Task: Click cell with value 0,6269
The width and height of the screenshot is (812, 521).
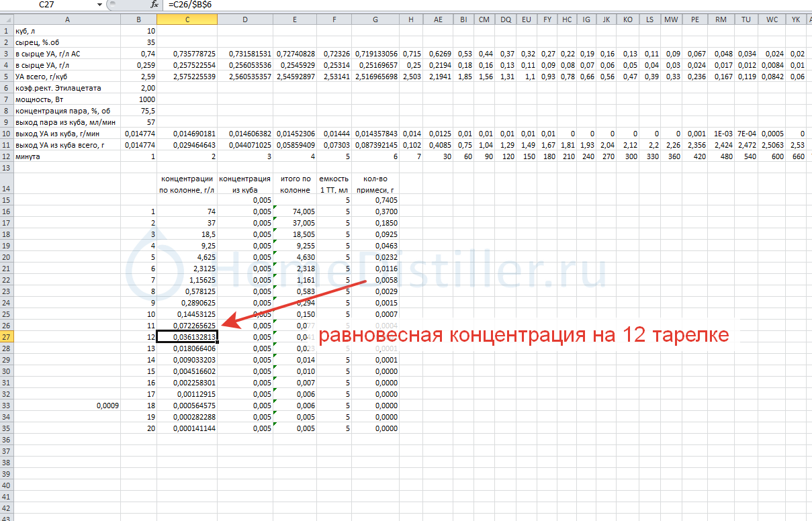Action: click(439, 54)
